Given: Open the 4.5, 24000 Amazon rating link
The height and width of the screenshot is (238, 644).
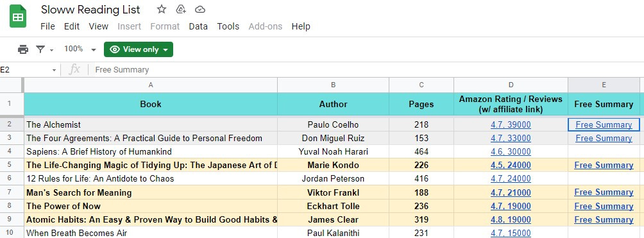Looking at the screenshot, I should click(511, 166).
